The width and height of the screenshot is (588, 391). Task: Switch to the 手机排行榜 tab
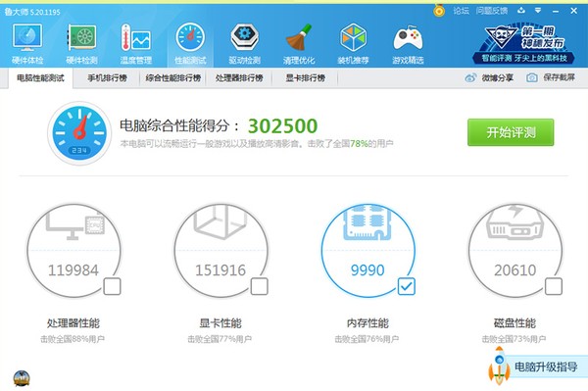[x=107, y=78]
